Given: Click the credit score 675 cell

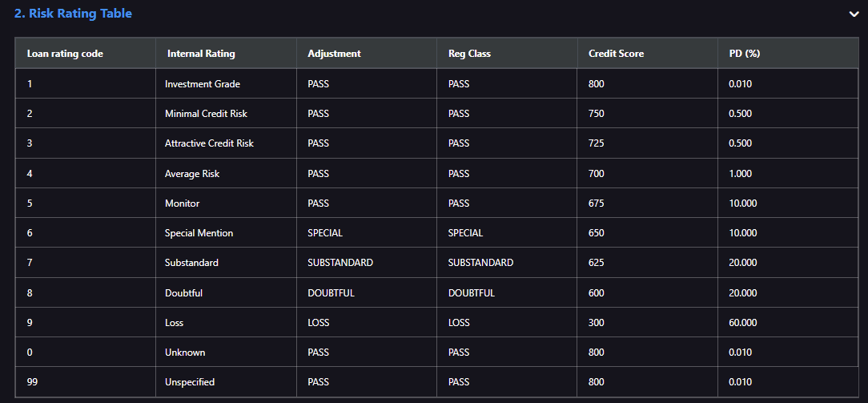Looking at the screenshot, I should pos(648,204).
